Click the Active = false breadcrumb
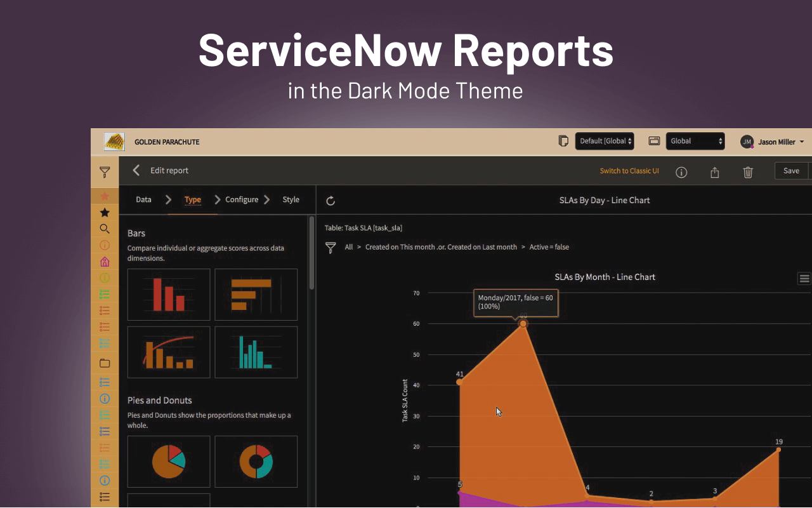 click(x=549, y=247)
